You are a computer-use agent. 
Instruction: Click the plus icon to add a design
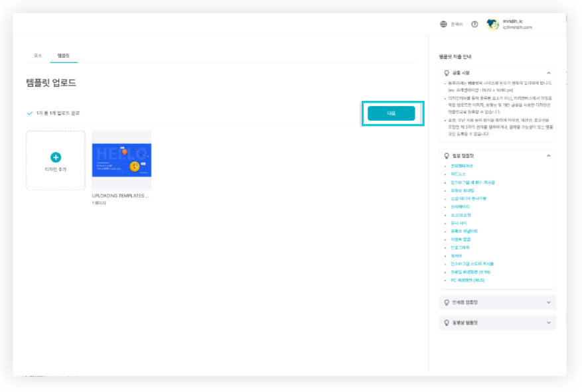pos(56,156)
